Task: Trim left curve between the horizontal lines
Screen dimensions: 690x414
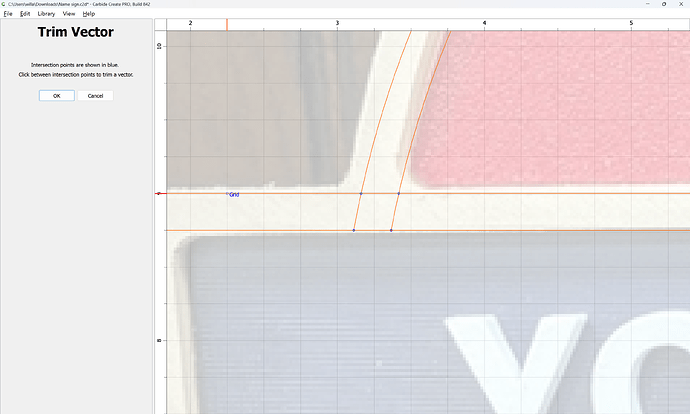Action: pos(357,212)
